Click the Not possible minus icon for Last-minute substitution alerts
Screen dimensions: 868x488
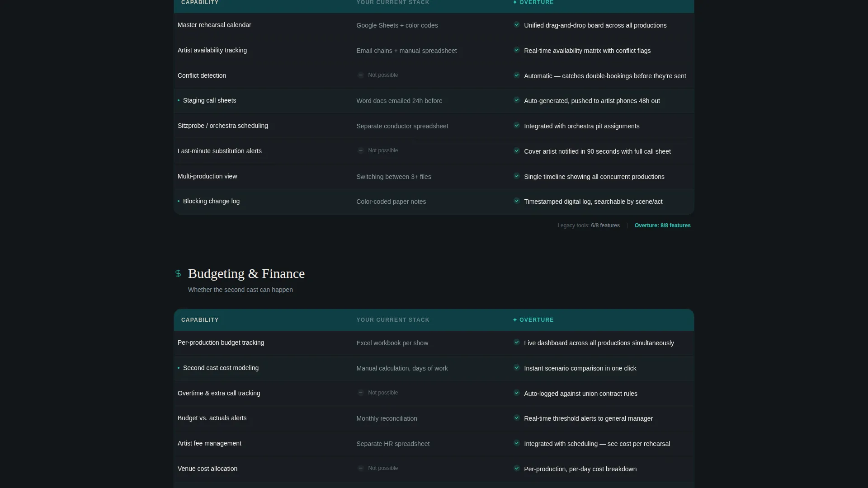(x=361, y=150)
